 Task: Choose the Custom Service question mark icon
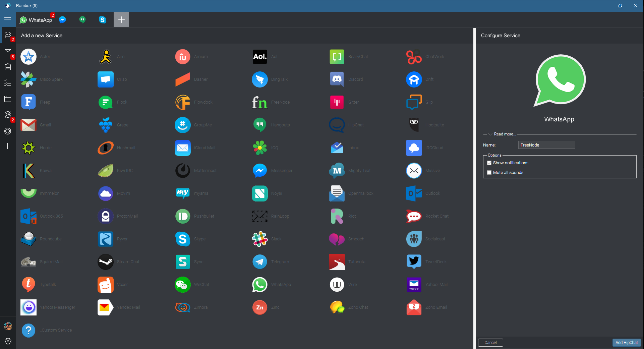(28, 330)
